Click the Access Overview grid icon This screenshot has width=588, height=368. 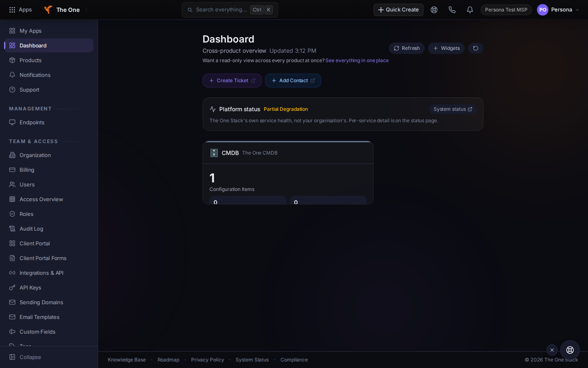pos(12,199)
